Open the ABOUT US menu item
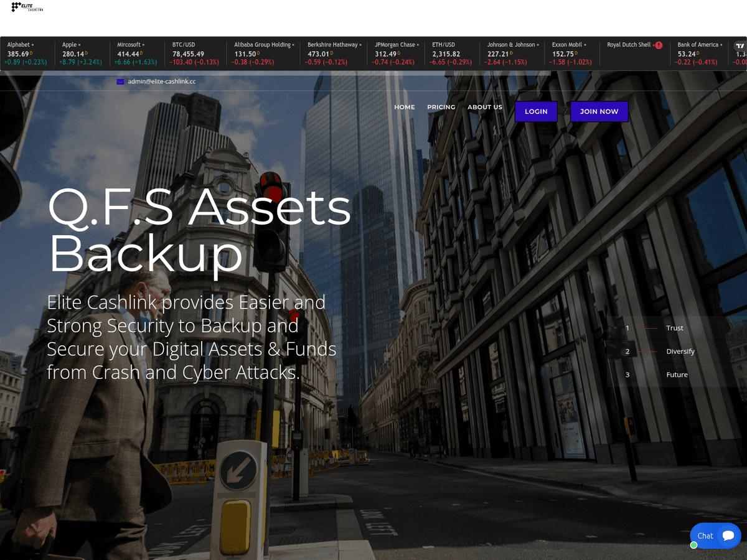Image resolution: width=747 pixels, height=560 pixels. tap(485, 107)
